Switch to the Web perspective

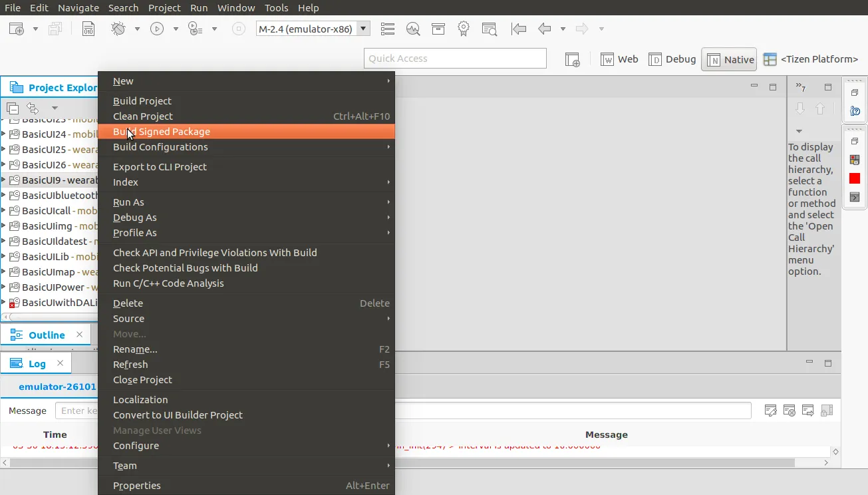click(x=619, y=59)
